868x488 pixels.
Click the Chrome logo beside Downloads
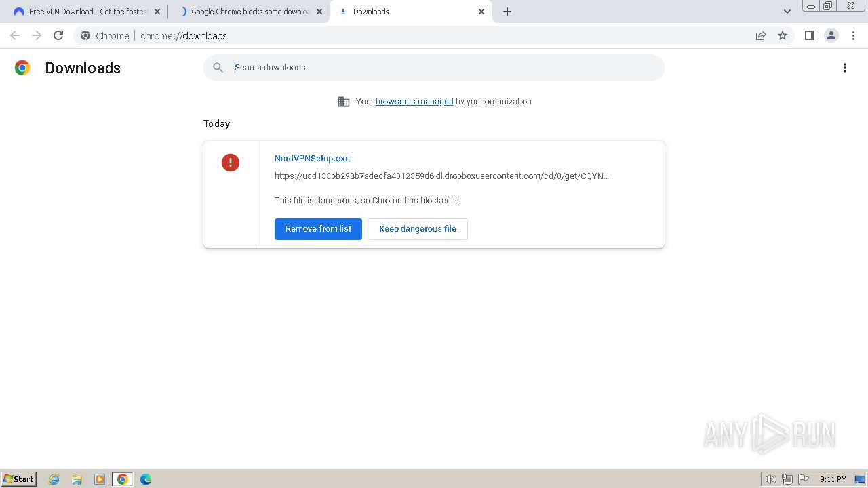pyautogui.click(x=22, y=68)
